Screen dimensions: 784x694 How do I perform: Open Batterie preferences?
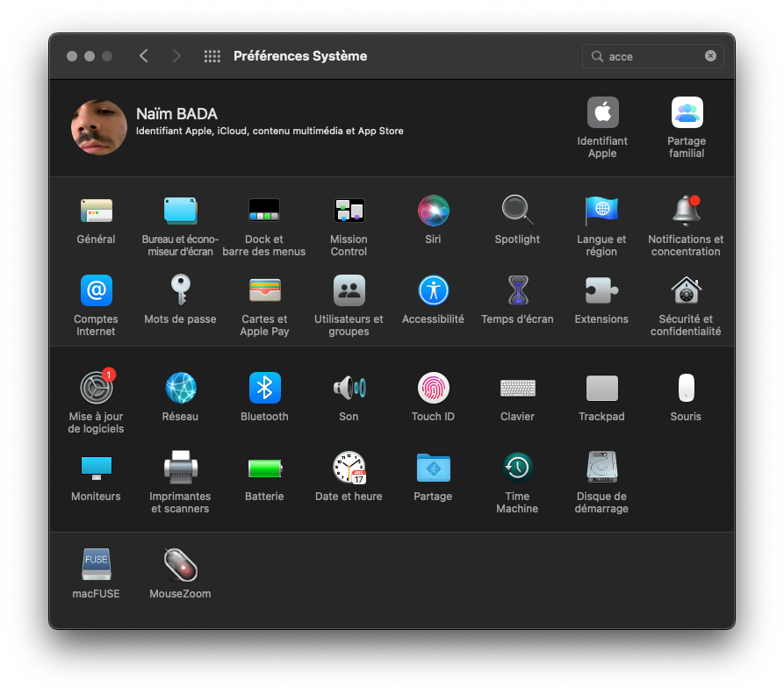[264, 468]
